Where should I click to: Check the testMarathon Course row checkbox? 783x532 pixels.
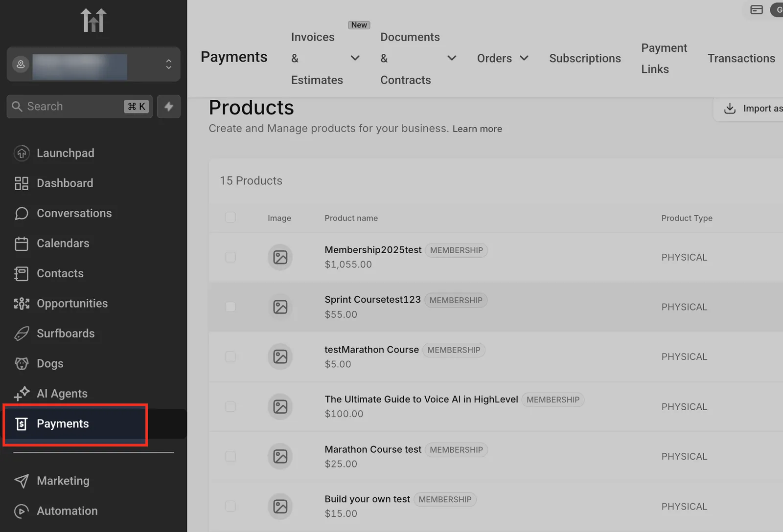click(230, 357)
